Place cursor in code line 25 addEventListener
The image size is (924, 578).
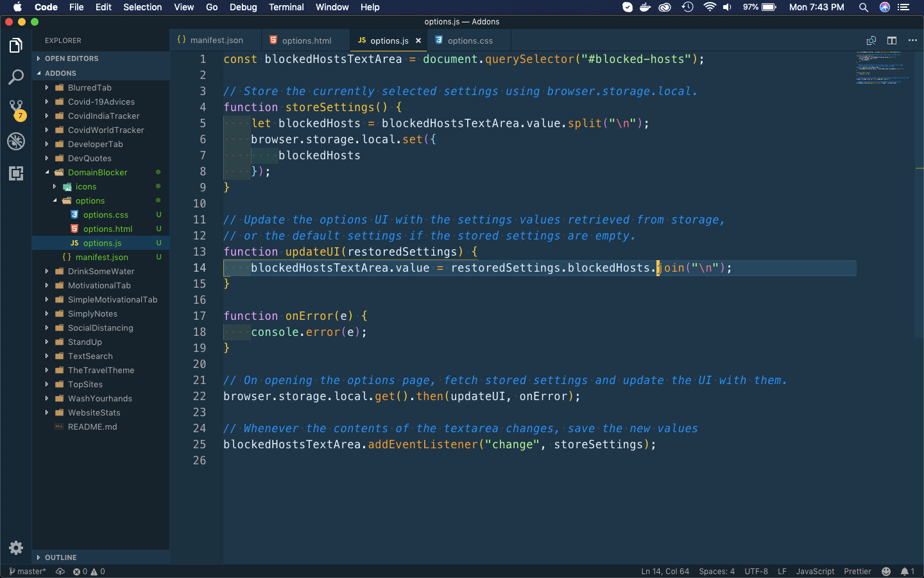pos(423,444)
